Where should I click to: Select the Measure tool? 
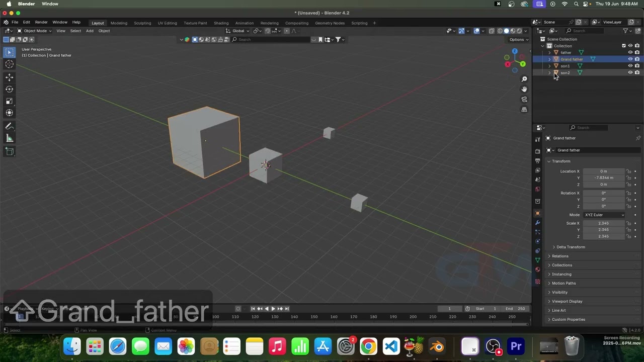(x=9, y=138)
